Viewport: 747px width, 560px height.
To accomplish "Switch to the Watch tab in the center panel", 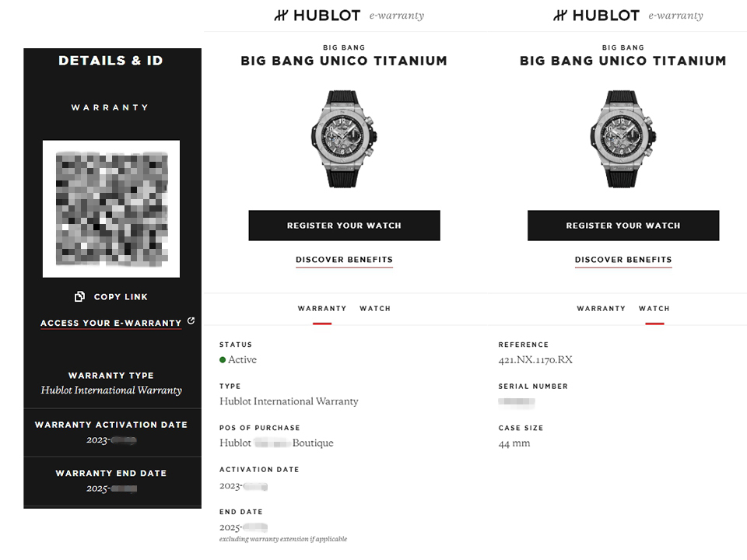I will coord(375,309).
